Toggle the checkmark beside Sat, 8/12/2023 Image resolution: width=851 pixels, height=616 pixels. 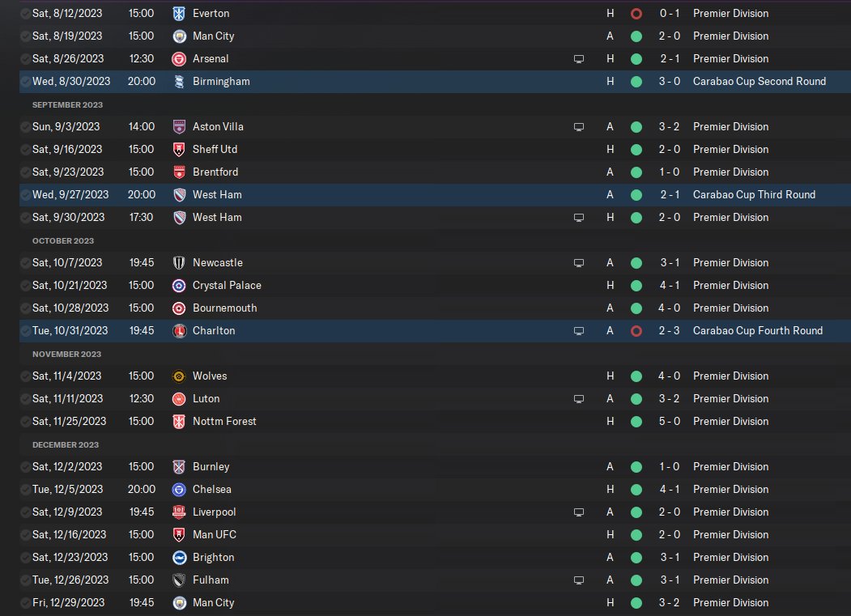point(25,14)
